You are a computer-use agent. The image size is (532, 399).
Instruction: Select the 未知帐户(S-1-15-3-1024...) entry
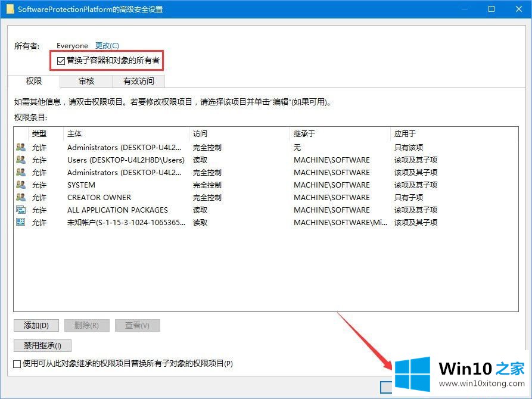(x=126, y=223)
